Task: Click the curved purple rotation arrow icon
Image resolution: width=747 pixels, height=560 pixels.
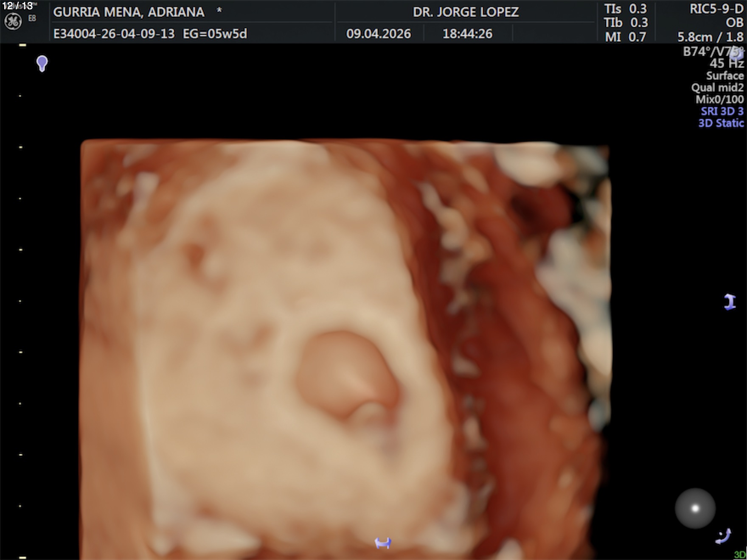Action: click(x=723, y=536)
